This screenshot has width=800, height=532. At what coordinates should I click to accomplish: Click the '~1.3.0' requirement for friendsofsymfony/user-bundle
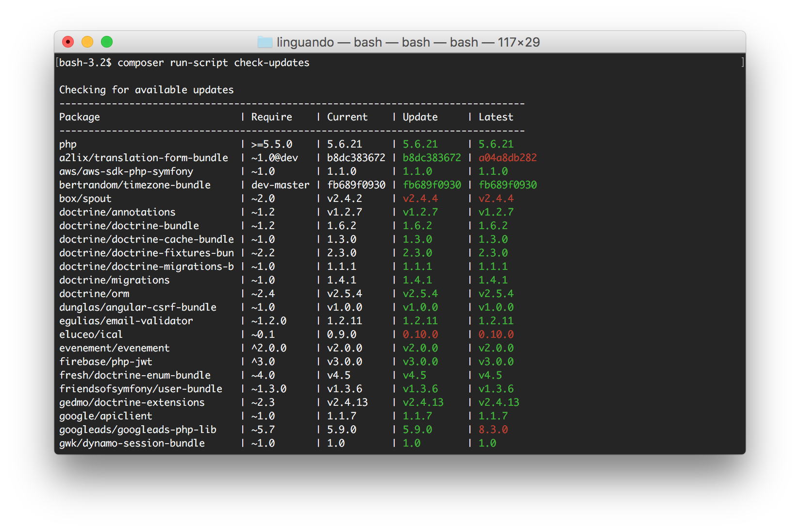click(x=269, y=389)
